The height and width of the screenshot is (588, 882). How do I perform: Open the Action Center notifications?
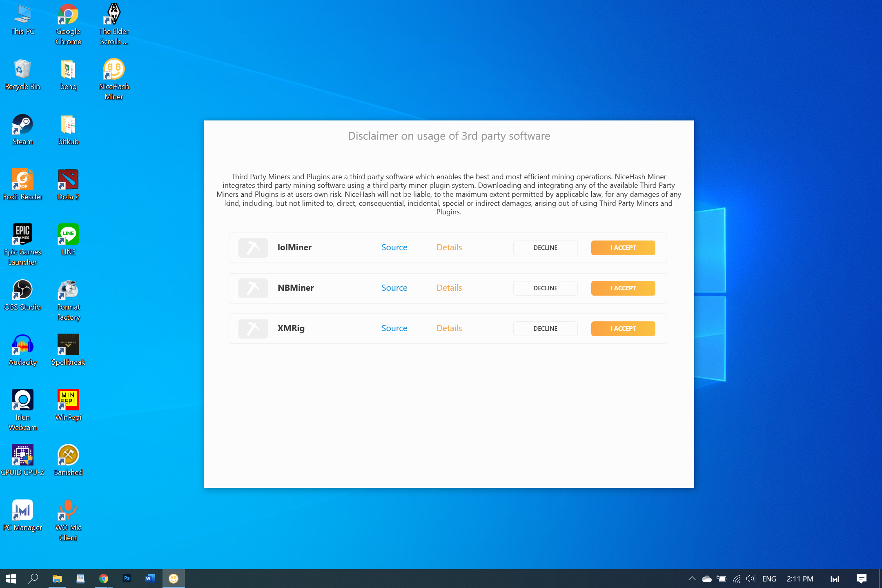point(861,579)
